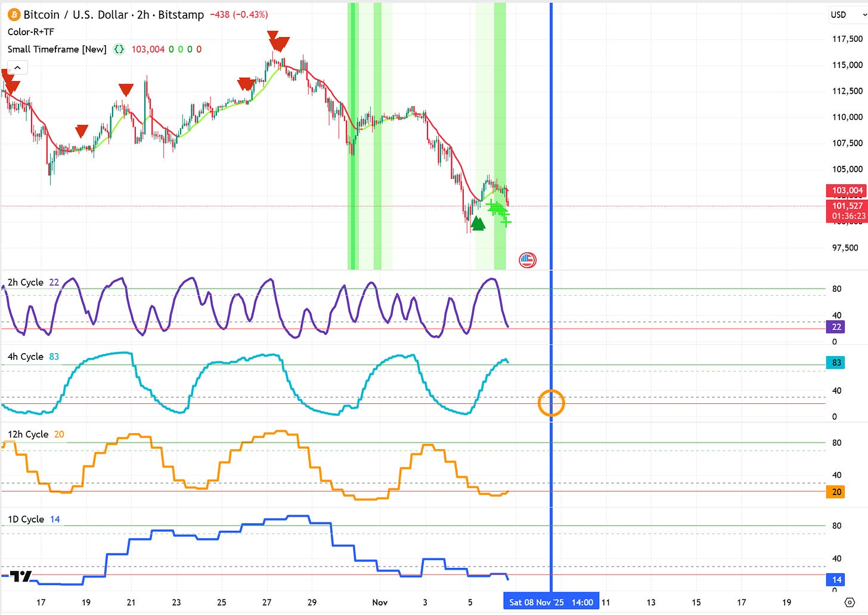Click the 101,527 current price countdown label
This screenshot has width=868, height=615.
pos(847,211)
